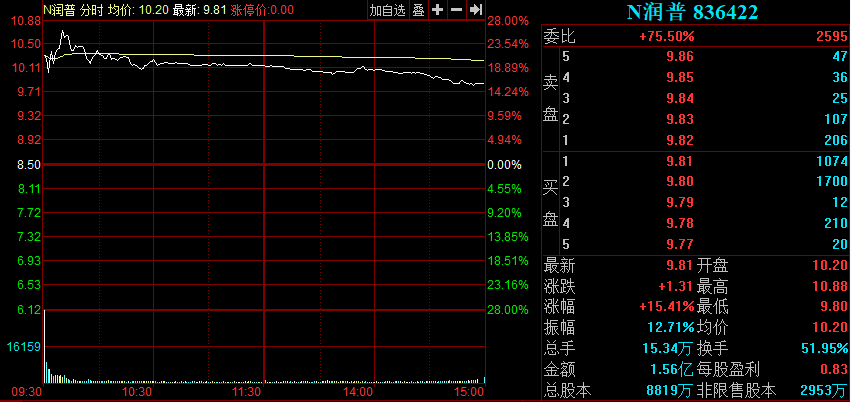Select sell level 2 price 9.83
This screenshot has height=402, width=851.
pyautogui.click(x=682, y=119)
